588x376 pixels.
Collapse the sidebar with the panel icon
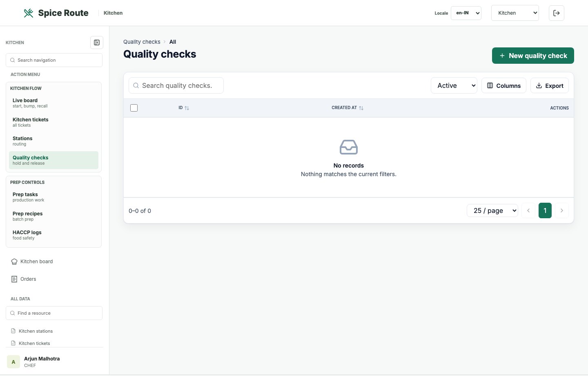pos(97,43)
